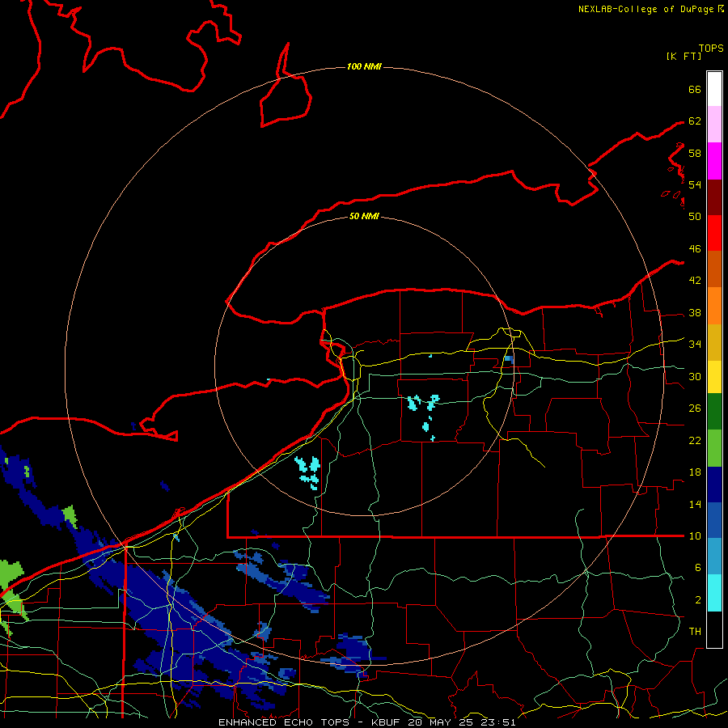Click the navy blue legend swatch

pos(714,485)
